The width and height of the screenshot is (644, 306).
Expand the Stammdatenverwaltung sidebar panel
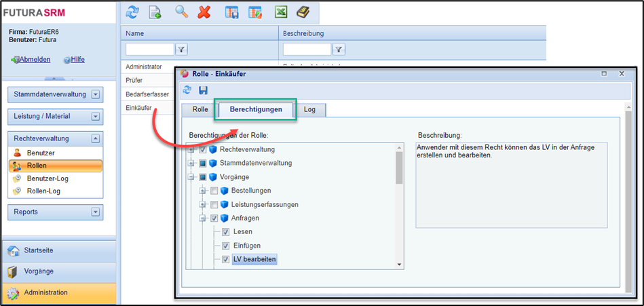pyautogui.click(x=96, y=95)
